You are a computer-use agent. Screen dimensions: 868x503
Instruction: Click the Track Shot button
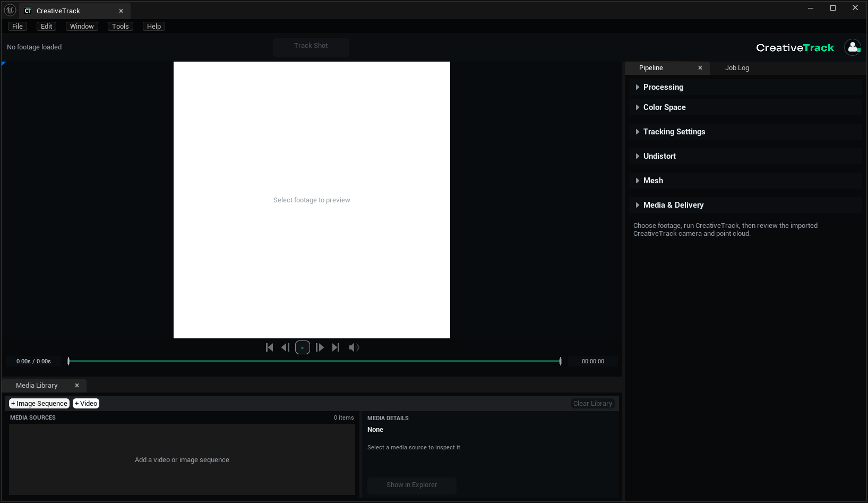pyautogui.click(x=311, y=46)
